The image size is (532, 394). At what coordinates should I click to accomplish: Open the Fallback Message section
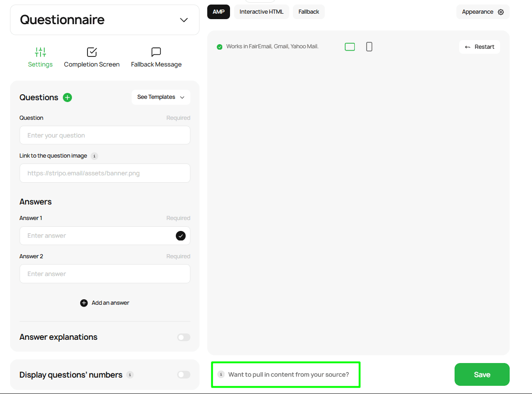coord(156,57)
